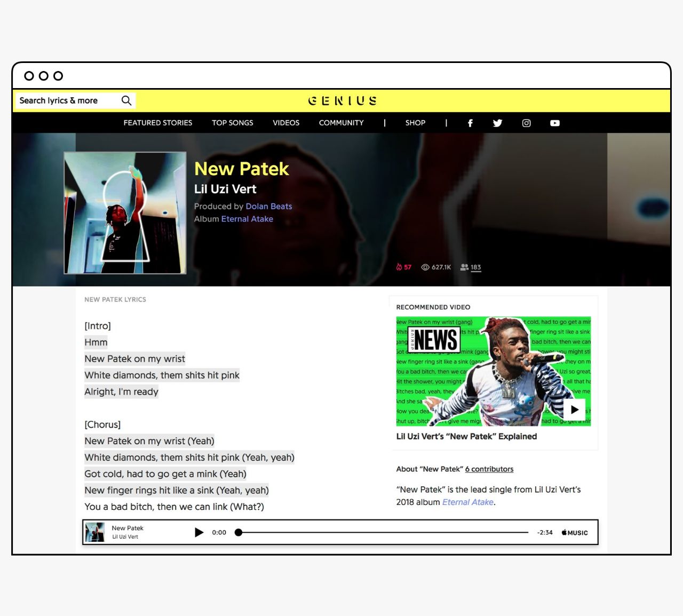Click the first window control circle
The height and width of the screenshot is (616, 683).
pos(29,76)
